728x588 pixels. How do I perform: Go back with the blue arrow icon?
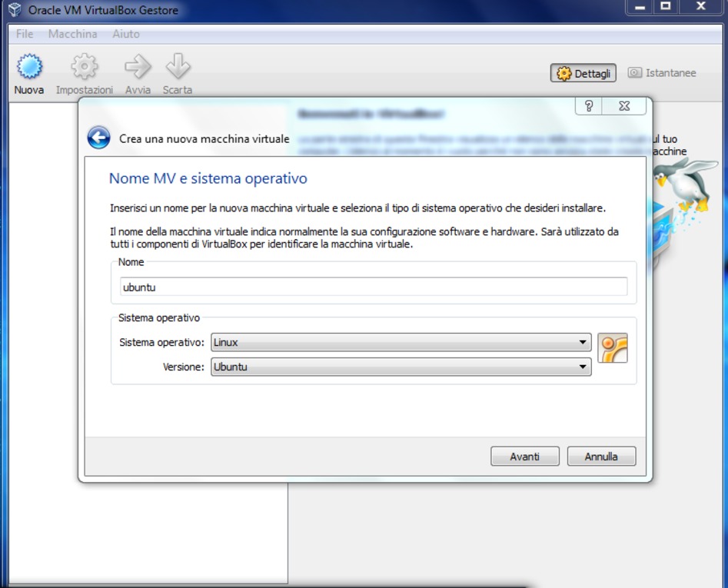pyautogui.click(x=98, y=138)
